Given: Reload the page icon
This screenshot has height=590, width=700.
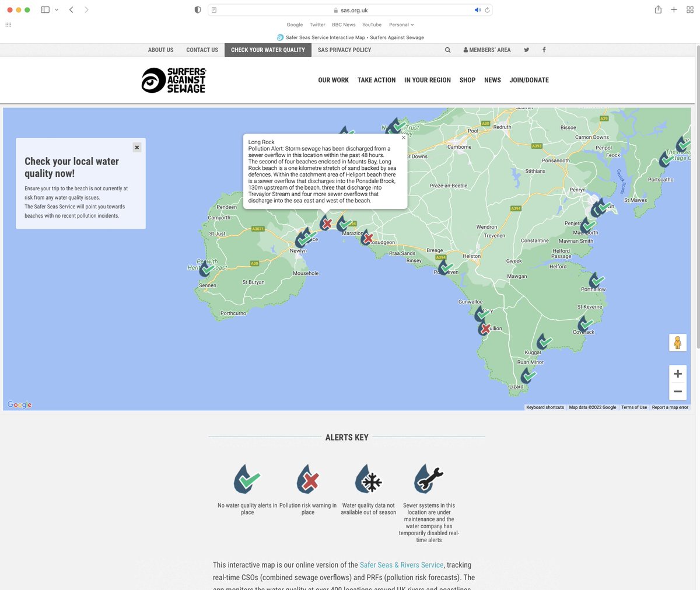Looking at the screenshot, I should point(487,10).
